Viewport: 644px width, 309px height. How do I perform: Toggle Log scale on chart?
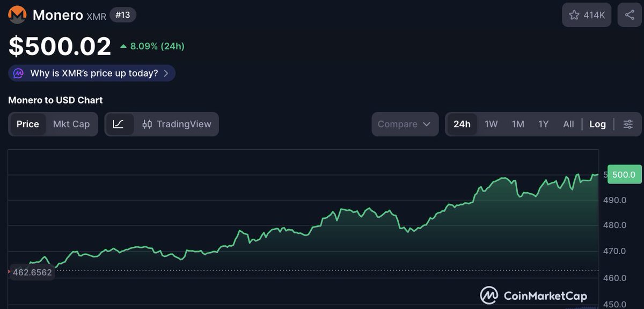pyautogui.click(x=598, y=124)
